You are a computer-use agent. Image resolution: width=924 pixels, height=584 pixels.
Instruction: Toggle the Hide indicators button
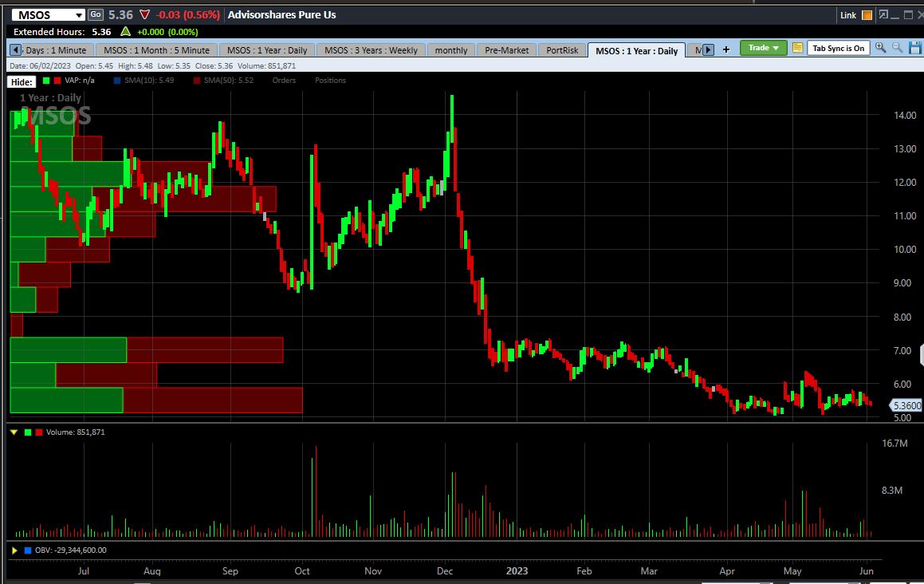[x=22, y=81]
